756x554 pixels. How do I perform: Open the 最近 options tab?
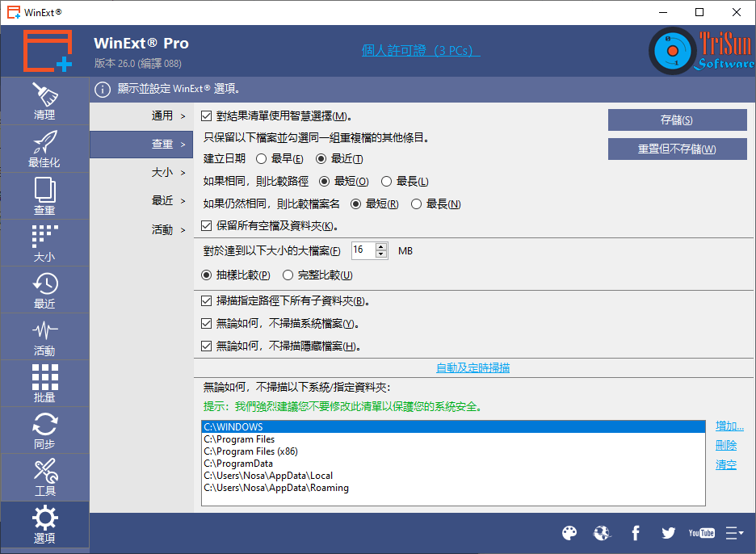tap(141, 200)
